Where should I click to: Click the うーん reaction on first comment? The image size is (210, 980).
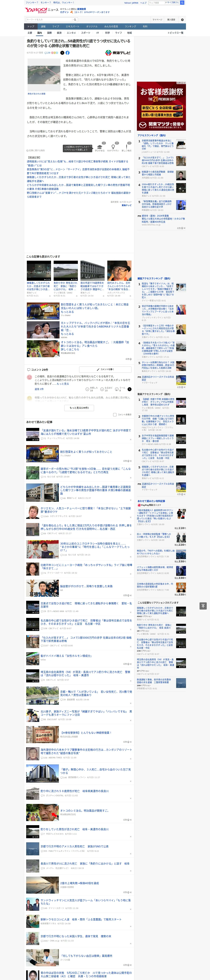(x=120, y=389)
